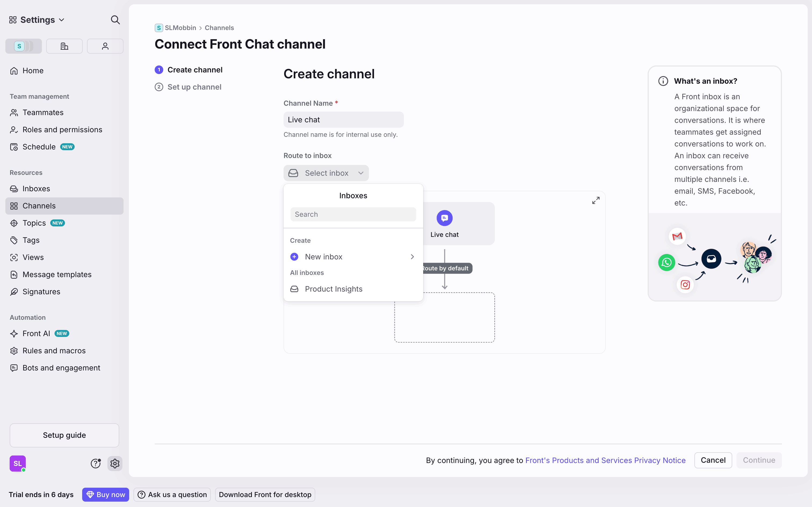Open the Select inbox dropdown
Image resolution: width=812 pixels, height=507 pixels.
pos(326,173)
